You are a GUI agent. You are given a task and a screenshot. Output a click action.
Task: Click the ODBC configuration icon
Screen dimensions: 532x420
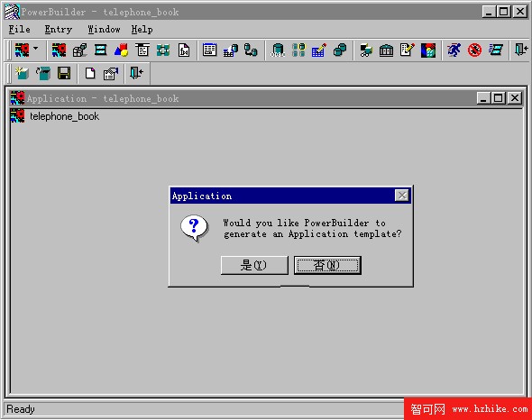click(x=278, y=50)
